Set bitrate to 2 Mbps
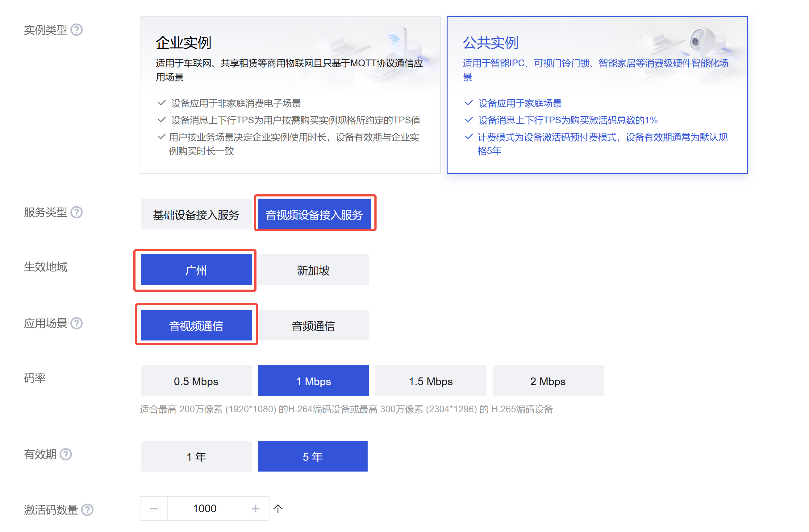Screen dimensions: 809x532 pyautogui.click(x=548, y=381)
